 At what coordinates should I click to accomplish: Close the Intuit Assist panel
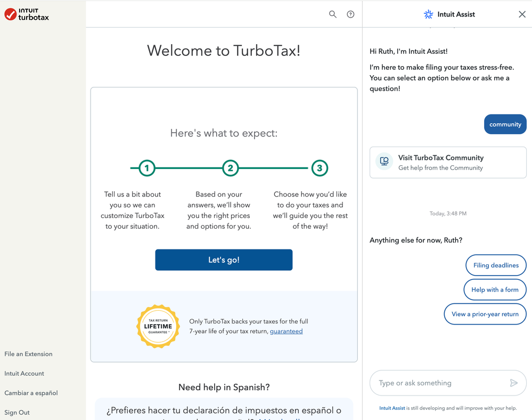click(522, 14)
